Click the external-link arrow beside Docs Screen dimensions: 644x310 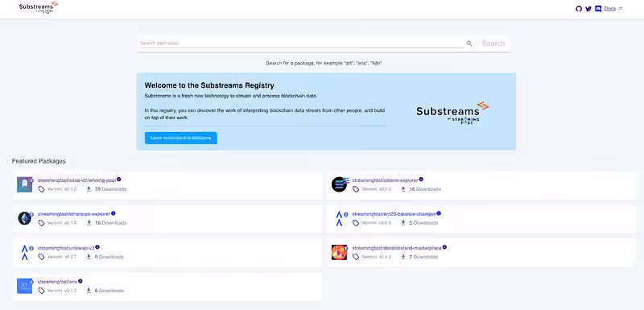coord(620,9)
